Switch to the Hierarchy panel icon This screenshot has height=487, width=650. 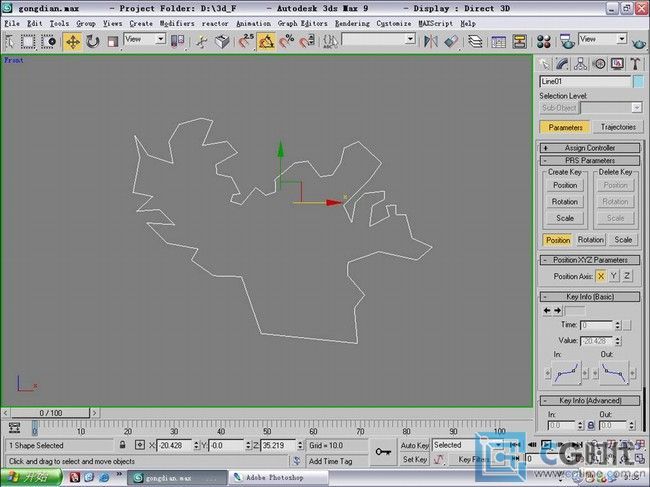pyautogui.click(x=582, y=63)
